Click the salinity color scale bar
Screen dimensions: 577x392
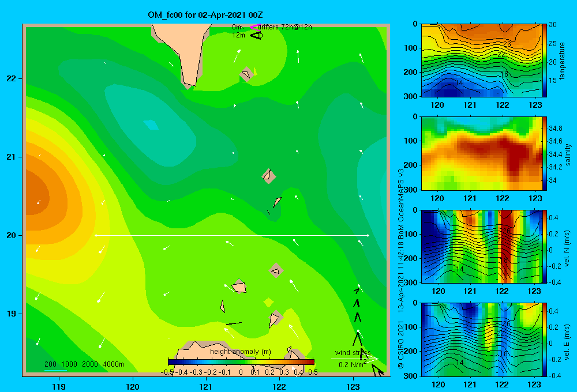point(544,153)
